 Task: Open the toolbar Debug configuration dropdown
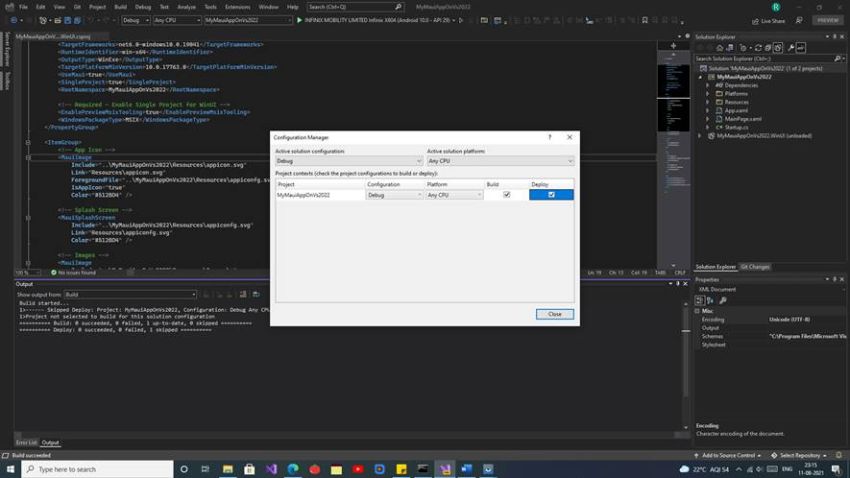(136, 20)
